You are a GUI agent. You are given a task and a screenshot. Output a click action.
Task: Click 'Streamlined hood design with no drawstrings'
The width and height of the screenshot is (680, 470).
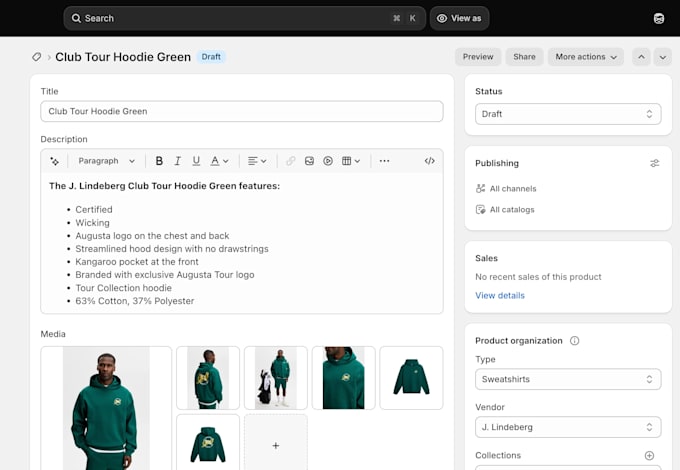172,249
